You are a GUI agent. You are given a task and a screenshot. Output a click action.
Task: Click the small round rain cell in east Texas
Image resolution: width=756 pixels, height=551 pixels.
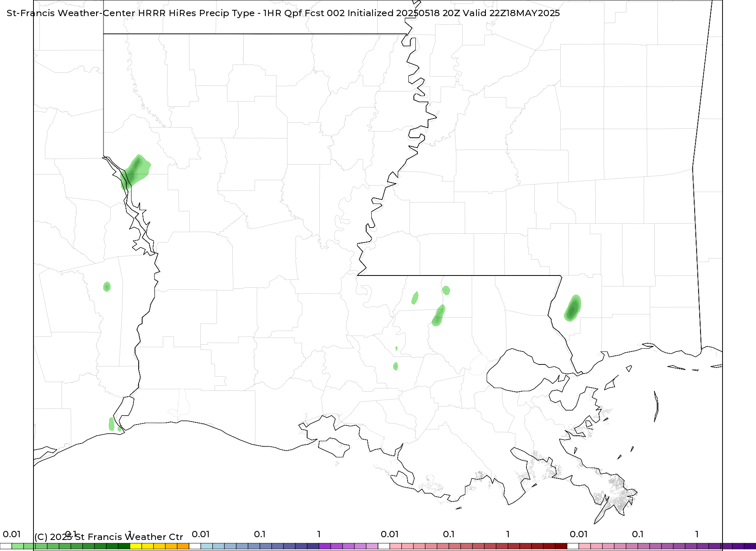click(107, 287)
